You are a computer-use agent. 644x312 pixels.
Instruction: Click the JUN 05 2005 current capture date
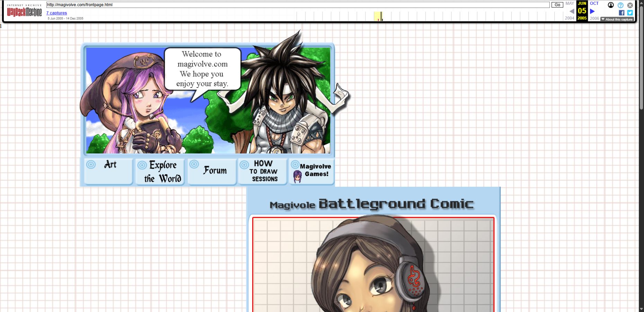582,11
